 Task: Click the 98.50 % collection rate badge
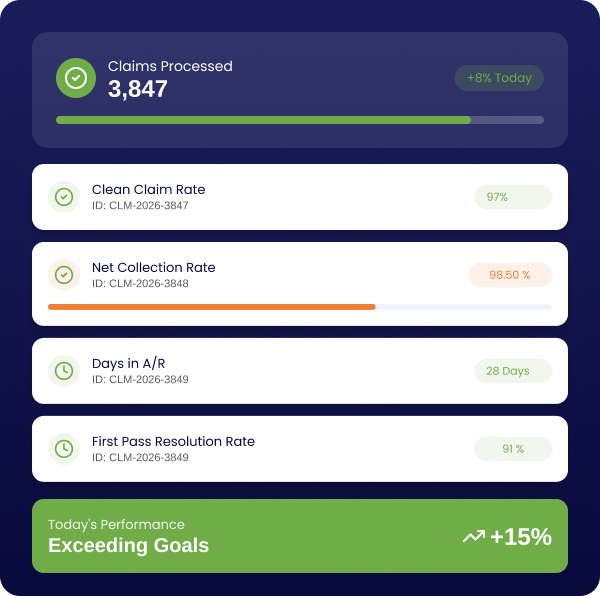pyautogui.click(x=510, y=274)
